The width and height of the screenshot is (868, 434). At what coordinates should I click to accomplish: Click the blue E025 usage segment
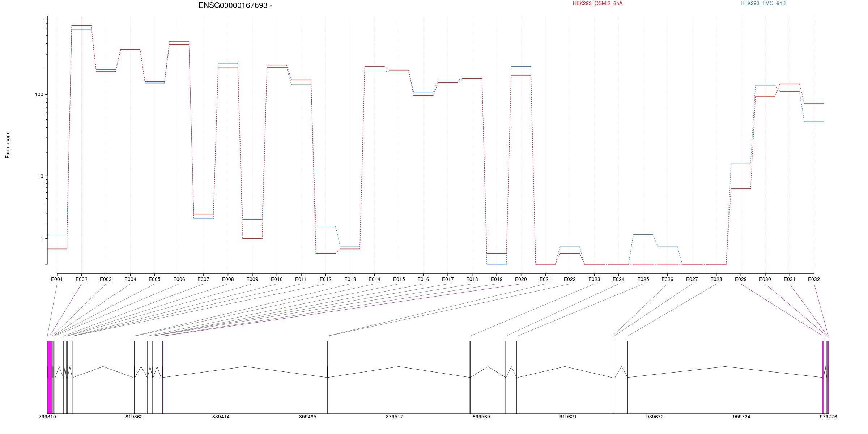[x=643, y=234]
